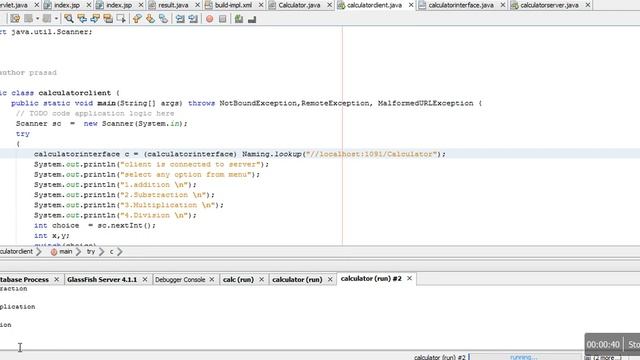The width and height of the screenshot is (640, 360).
Task: Click the Comment code icon
Action: 239,19
